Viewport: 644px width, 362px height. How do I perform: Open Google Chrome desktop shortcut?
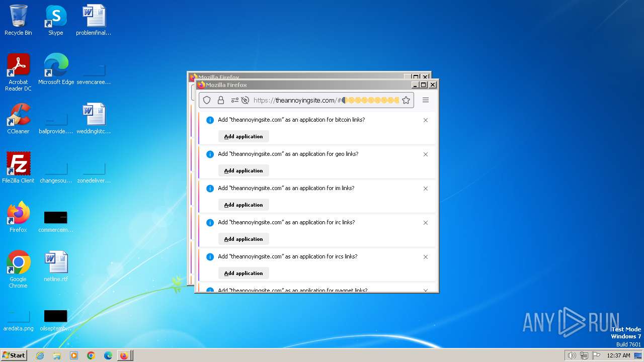18,269
